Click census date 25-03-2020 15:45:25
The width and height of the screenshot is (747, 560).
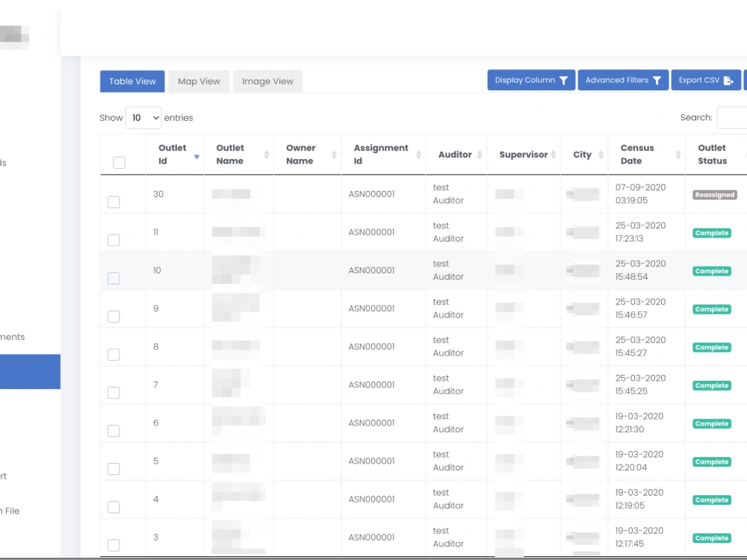[640, 385]
